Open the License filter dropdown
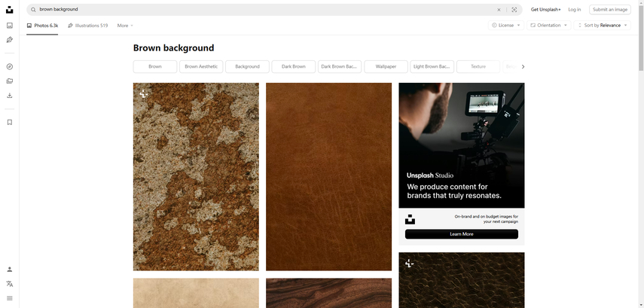 [x=506, y=26]
